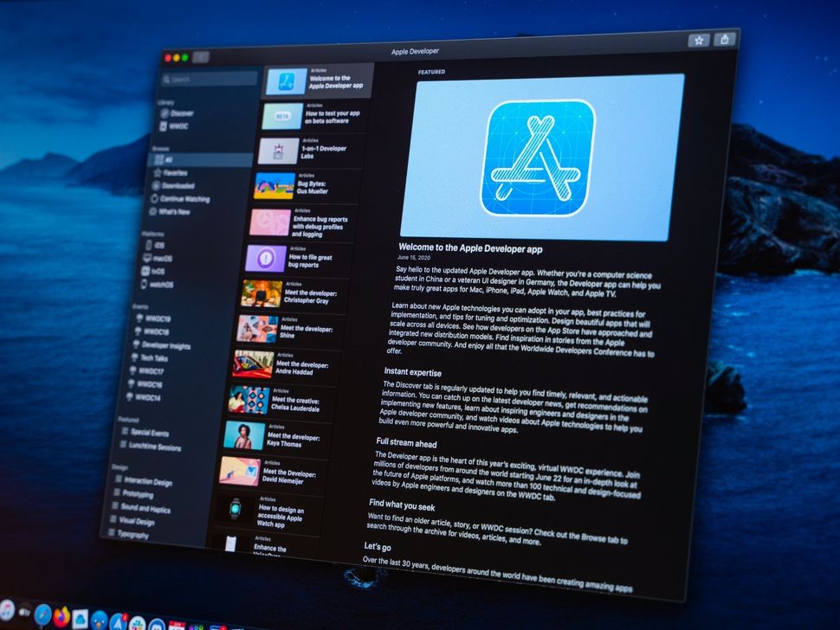This screenshot has width=840, height=630.
Task: Open the Bug Bytes: Gus Mueller article thumbnail
Action: 277,183
